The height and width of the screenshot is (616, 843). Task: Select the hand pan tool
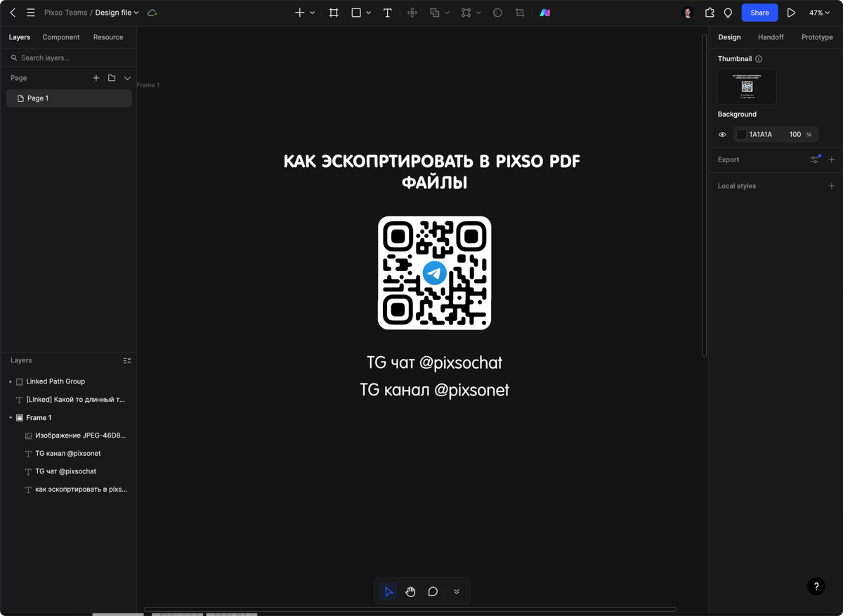[411, 591]
